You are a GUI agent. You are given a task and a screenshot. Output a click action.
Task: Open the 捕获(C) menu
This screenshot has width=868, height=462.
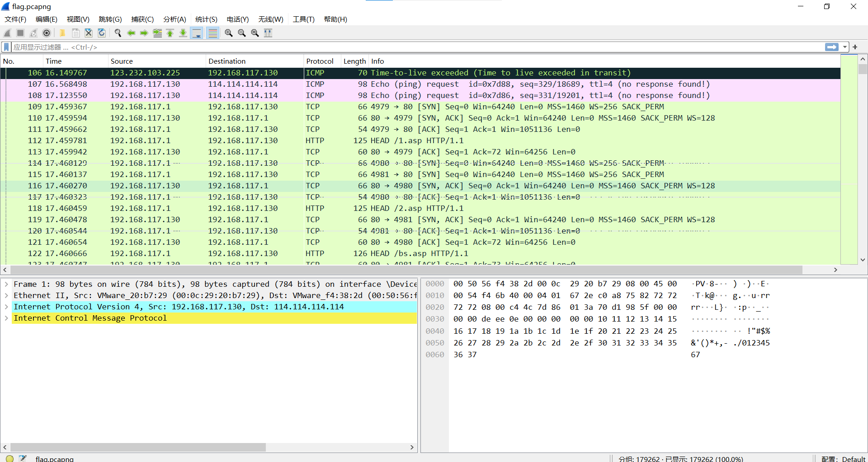point(142,19)
